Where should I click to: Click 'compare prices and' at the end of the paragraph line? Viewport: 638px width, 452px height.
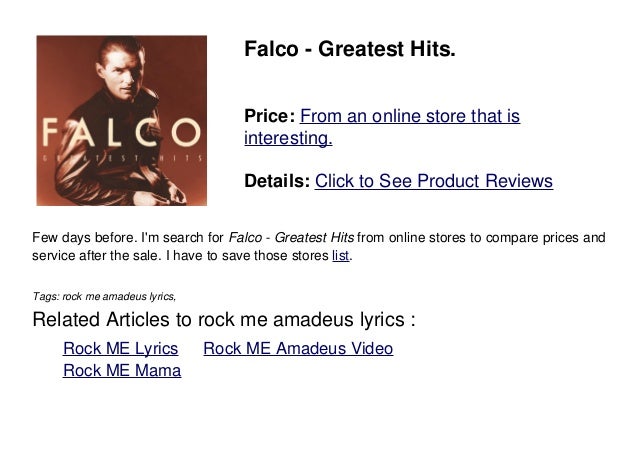tap(546, 237)
